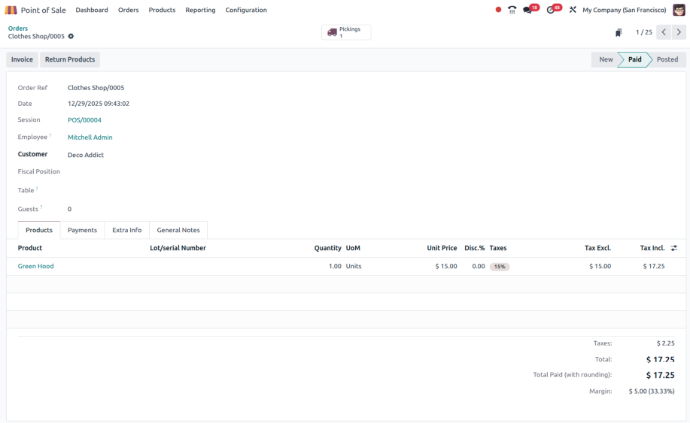Expand the Configuration menu
Viewport: 690px width, 423px height.
pos(246,10)
